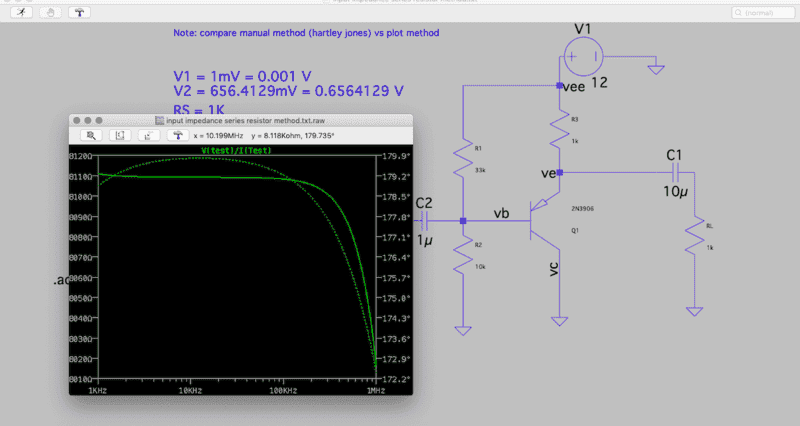Image resolution: width=800 pixels, height=426 pixels.
Task: Click the cursor readout x = 10.199MHz
Action: [x=218, y=136]
